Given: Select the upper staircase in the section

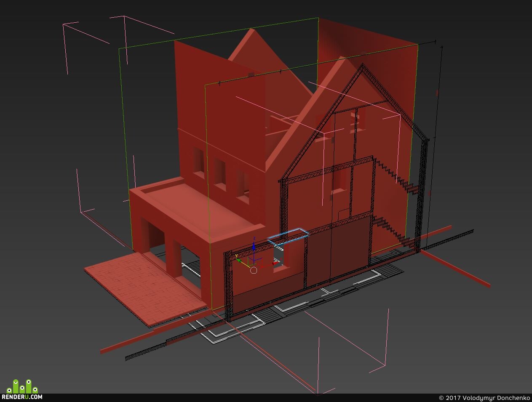Looking at the screenshot, I should (x=396, y=176).
